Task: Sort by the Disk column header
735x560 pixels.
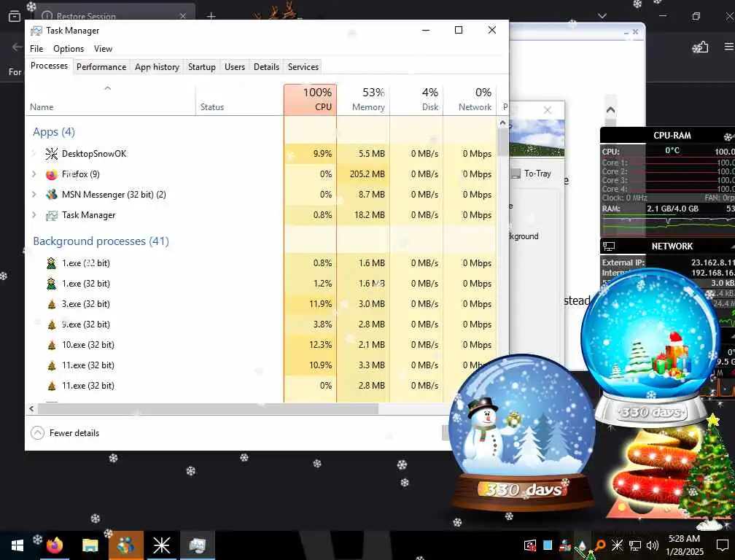Action: pyautogui.click(x=416, y=99)
